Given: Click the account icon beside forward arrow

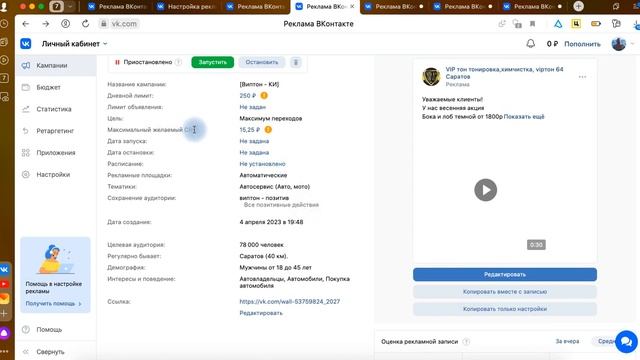Looking at the screenshot, I should point(65,24).
